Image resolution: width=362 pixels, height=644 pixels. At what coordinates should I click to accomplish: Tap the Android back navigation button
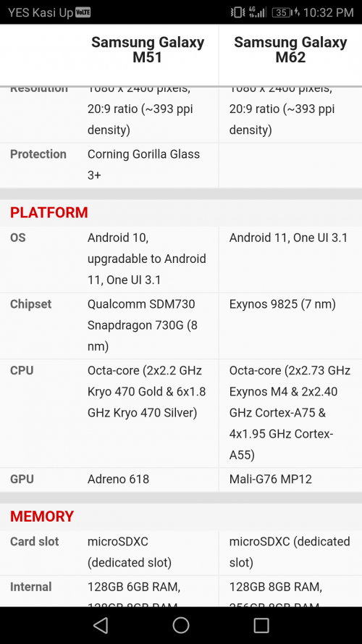[101, 625]
